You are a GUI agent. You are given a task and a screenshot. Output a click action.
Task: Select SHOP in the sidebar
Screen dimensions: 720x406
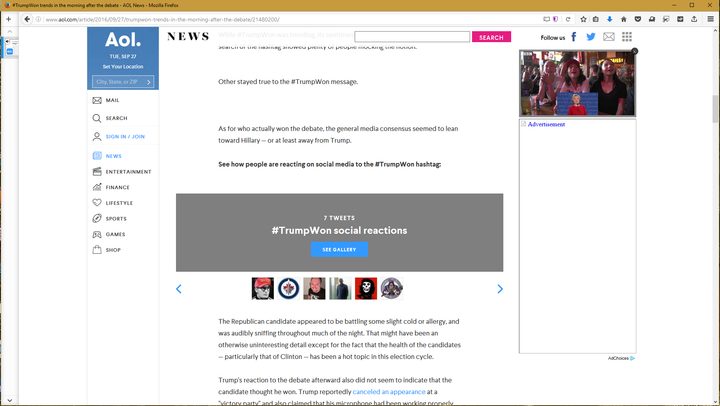[x=113, y=250]
